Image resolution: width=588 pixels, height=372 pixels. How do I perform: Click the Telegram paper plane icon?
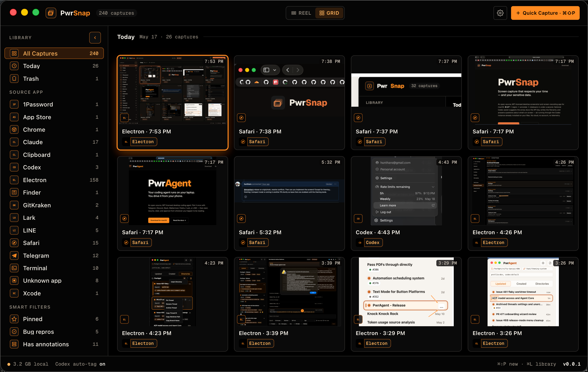[14, 256]
